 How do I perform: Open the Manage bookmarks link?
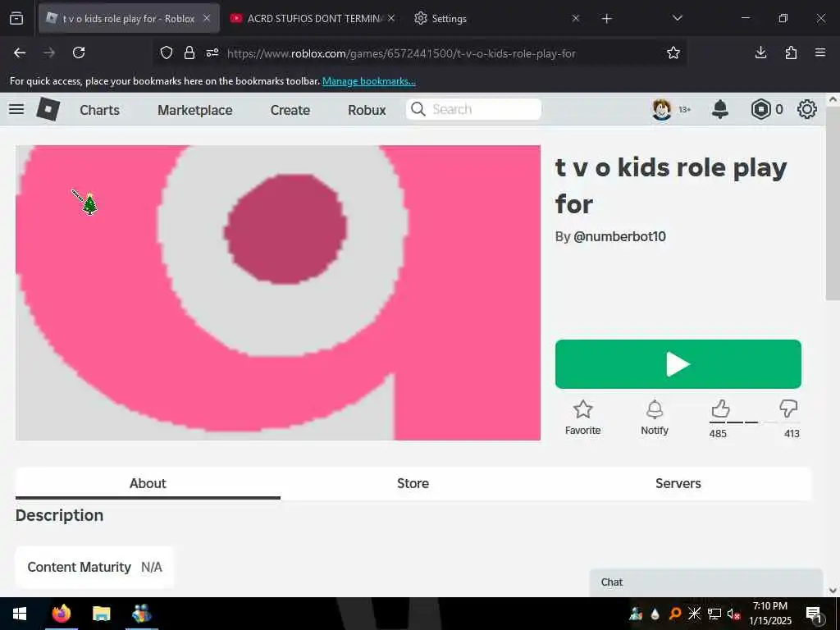click(x=368, y=81)
